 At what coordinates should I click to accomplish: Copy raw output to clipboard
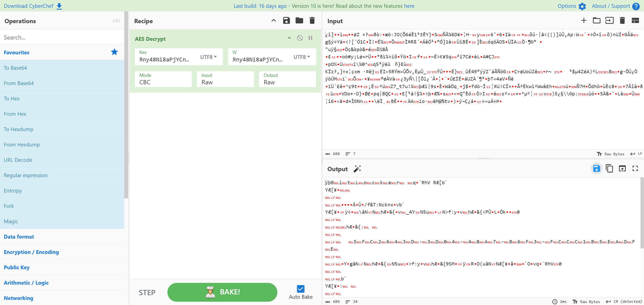click(609, 169)
